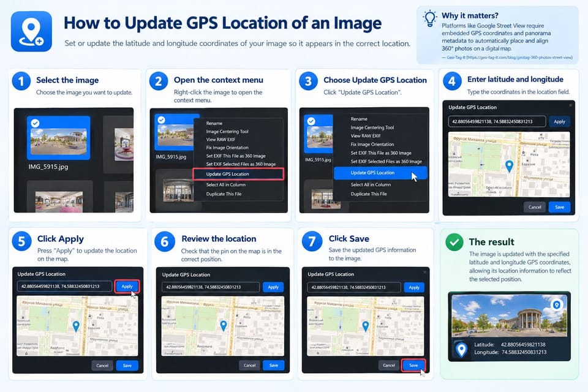Select the fountain thumbnail beside IMG_5915.jpg in step 1

pyautogui.click(x=123, y=144)
